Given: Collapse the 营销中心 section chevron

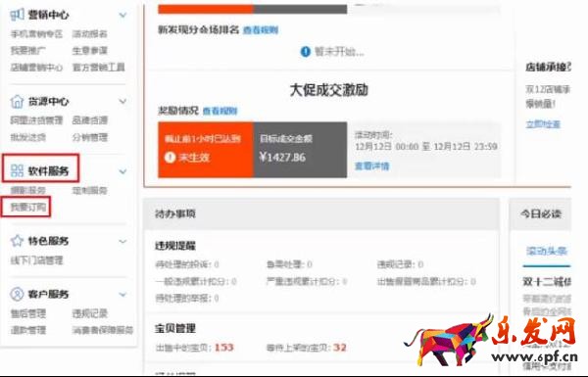Looking at the screenshot, I should click(x=122, y=15).
